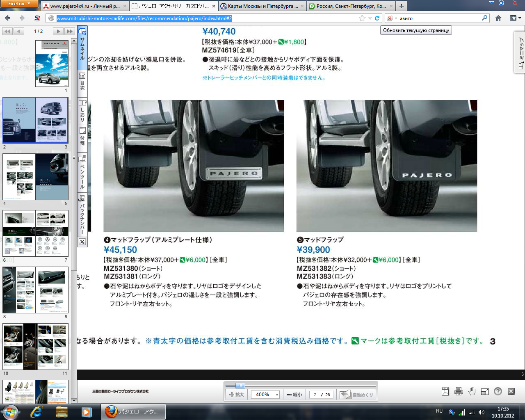525x420 pixels.
Task: Switch to the 目次 contents tab
Action: tap(82, 81)
